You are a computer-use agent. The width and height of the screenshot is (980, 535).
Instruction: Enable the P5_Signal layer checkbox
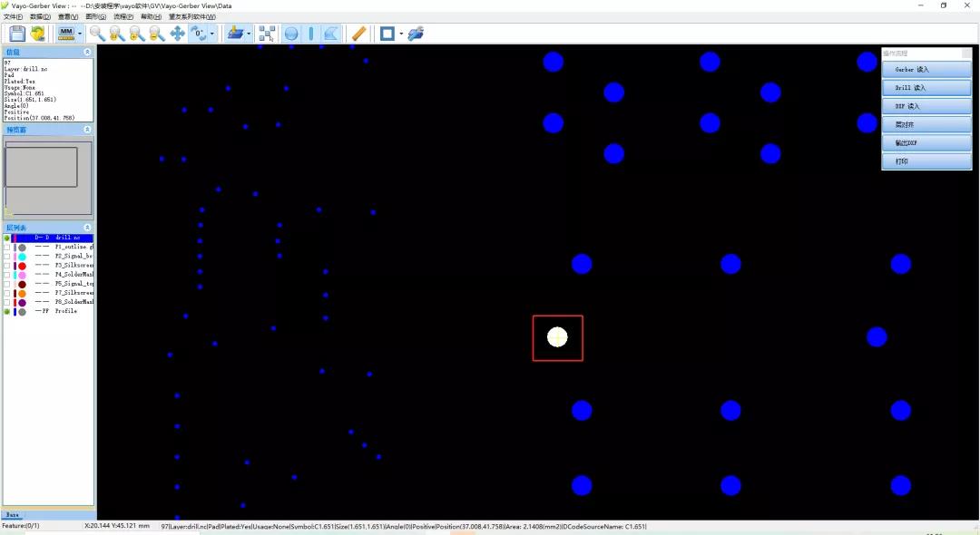tap(7, 284)
